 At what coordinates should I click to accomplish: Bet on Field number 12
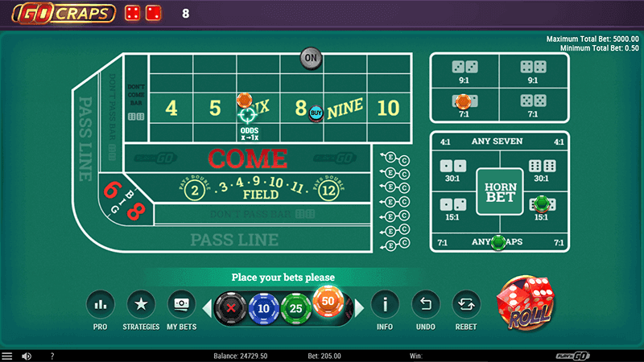point(328,191)
